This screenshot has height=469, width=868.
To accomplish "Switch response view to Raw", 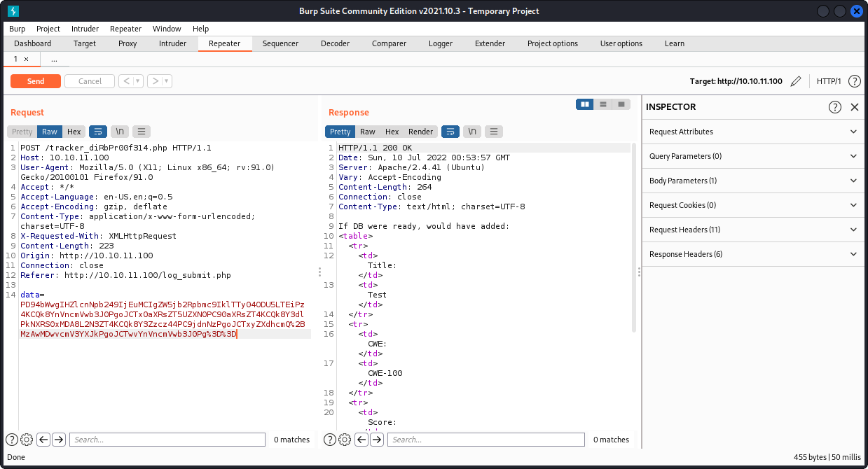I will [x=368, y=132].
